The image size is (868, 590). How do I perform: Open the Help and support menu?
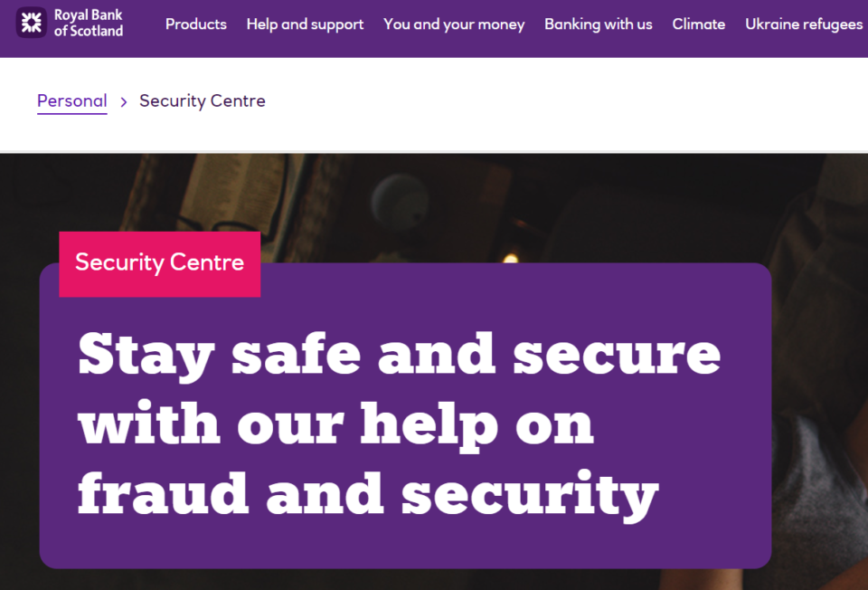305,24
